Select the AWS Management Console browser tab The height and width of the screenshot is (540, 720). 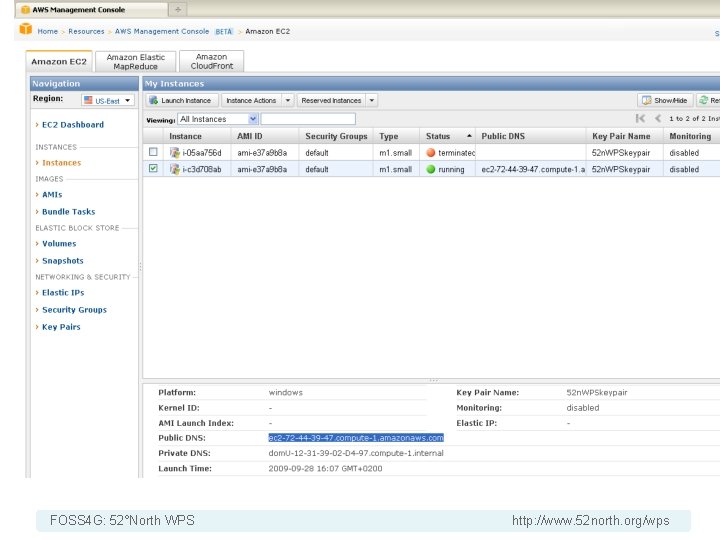[92, 9]
